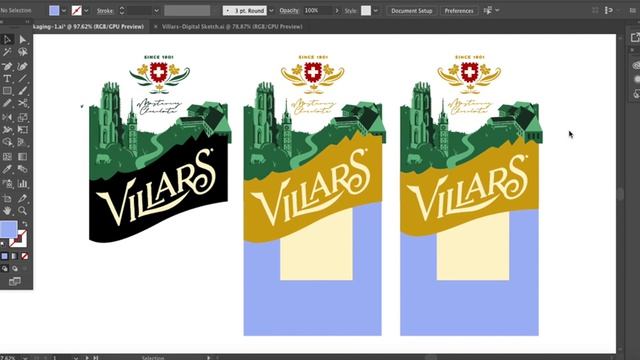Select the Mesh tool
This screenshot has height=360, width=640.
pos(7,156)
